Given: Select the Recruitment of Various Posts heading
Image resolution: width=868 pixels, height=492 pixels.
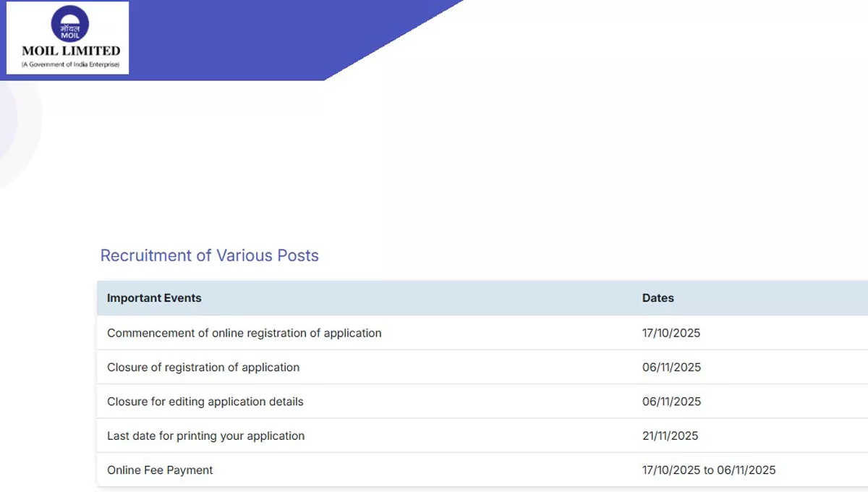Looking at the screenshot, I should pyautogui.click(x=209, y=255).
